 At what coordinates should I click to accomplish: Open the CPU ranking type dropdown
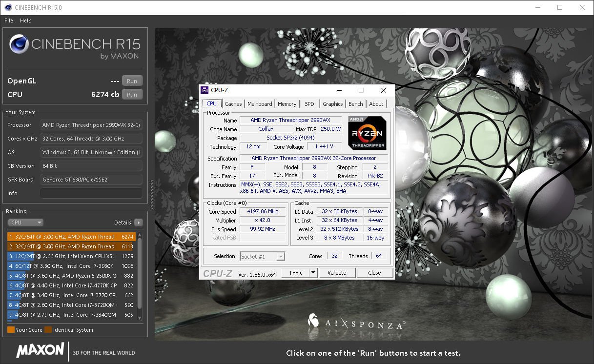[x=26, y=222]
